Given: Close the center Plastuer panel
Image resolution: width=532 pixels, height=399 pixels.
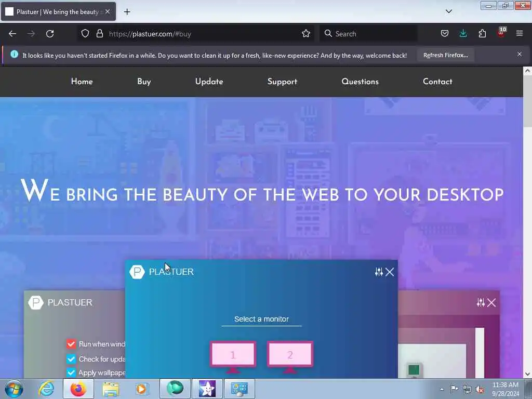Looking at the screenshot, I should click(390, 272).
